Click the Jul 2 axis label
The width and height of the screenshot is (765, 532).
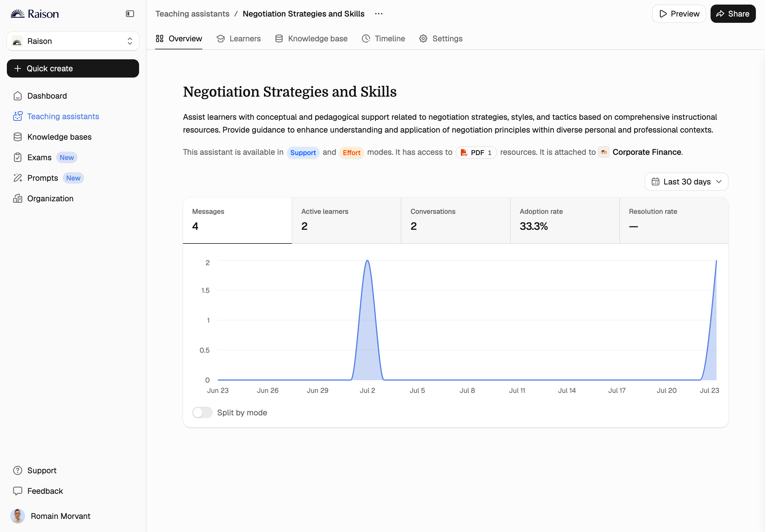(367, 390)
